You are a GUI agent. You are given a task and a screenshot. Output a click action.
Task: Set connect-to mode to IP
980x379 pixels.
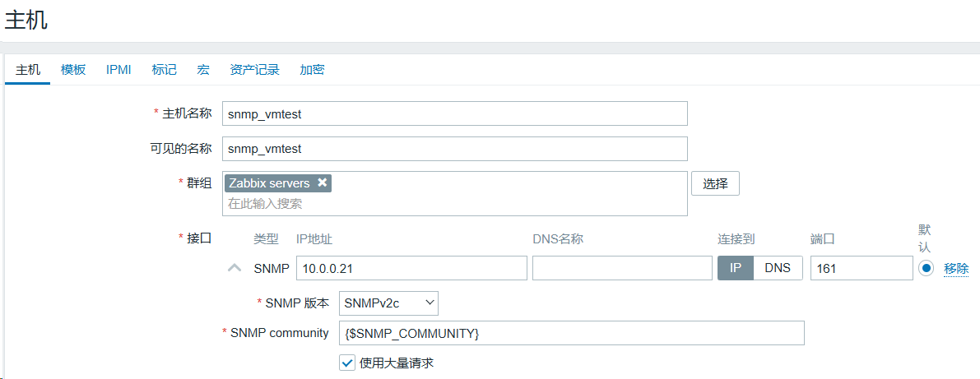click(736, 268)
